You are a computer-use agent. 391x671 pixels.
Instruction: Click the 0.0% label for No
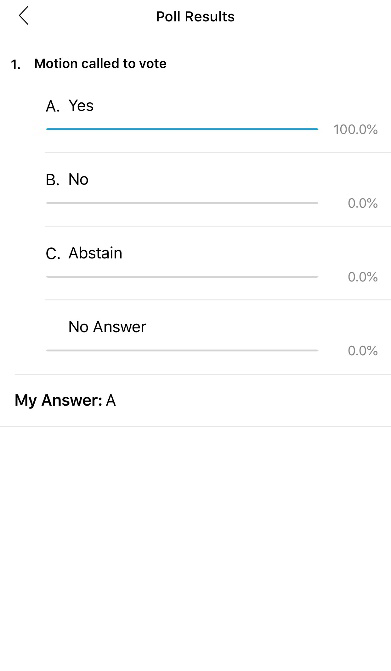click(362, 203)
